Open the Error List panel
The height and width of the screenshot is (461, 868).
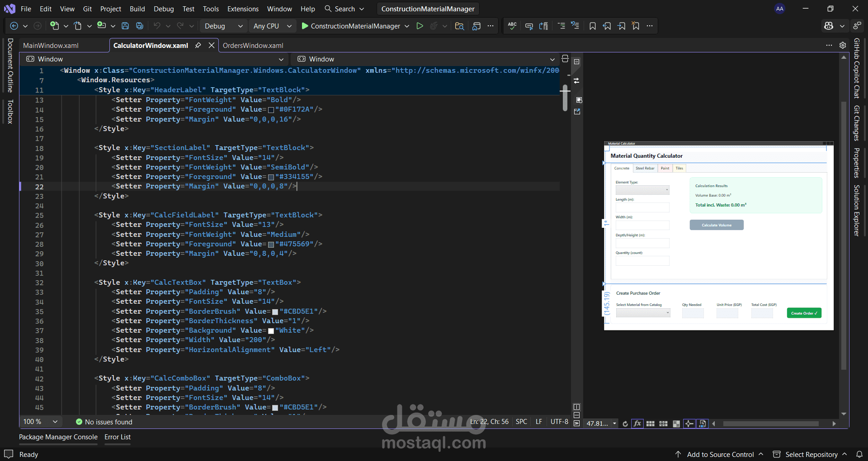(x=118, y=437)
